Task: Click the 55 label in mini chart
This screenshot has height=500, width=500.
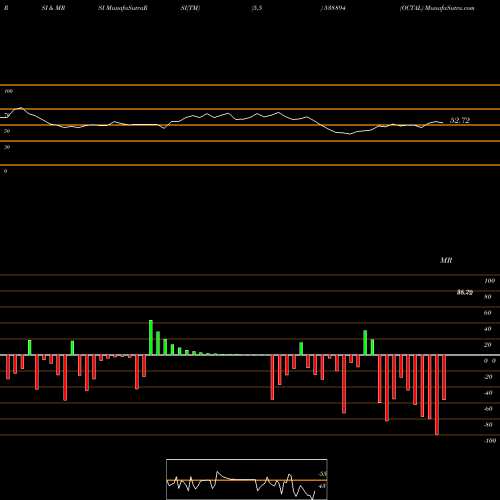Action: [x=323, y=474]
